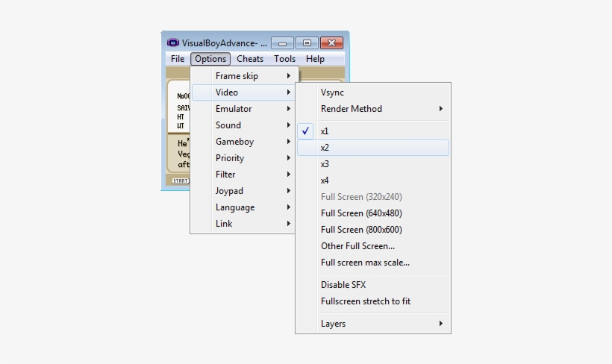
Task: Select the Video submenu entry
Action: (243, 92)
